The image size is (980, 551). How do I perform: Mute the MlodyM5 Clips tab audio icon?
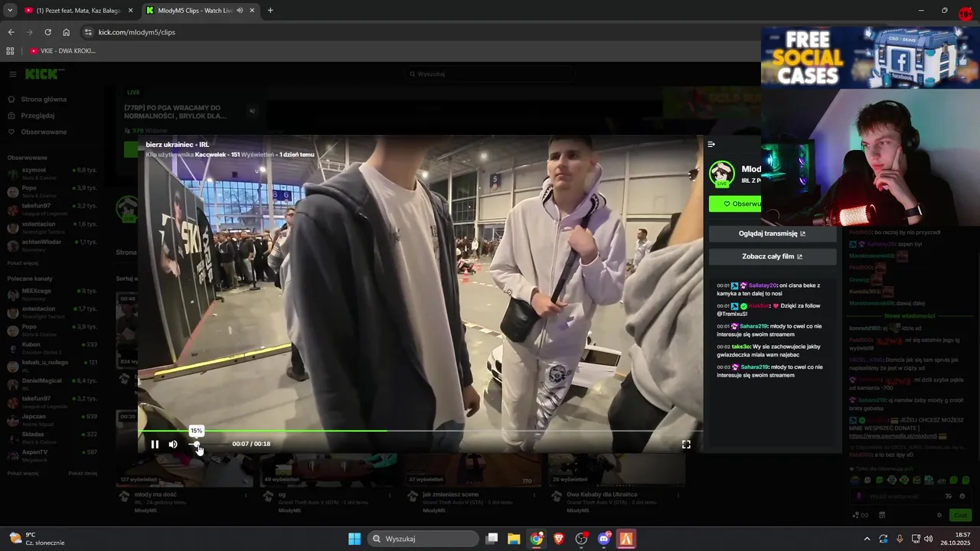pos(240,11)
